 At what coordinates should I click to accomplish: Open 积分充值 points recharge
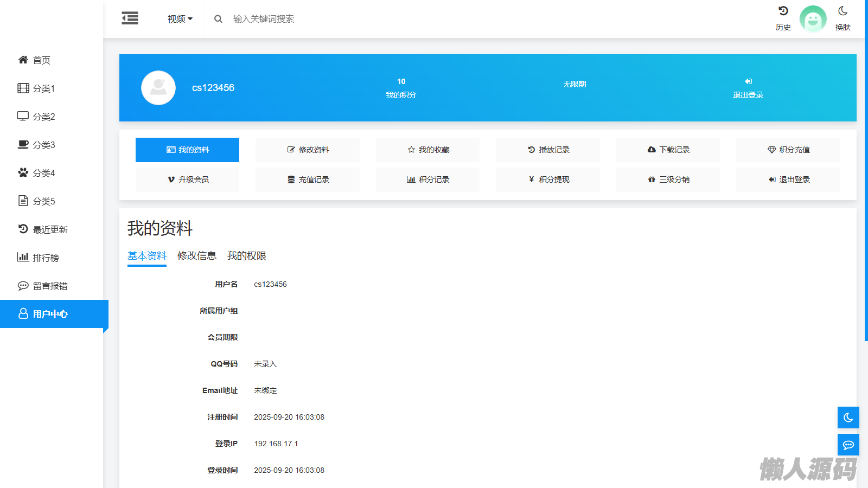coord(788,150)
